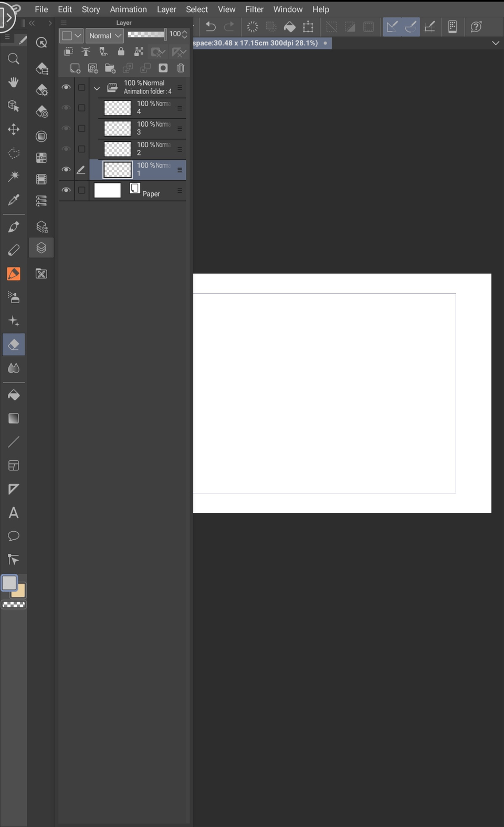Viewport: 504px width, 827px height.
Task: Open the Animation menu
Action: [x=128, y=9]
